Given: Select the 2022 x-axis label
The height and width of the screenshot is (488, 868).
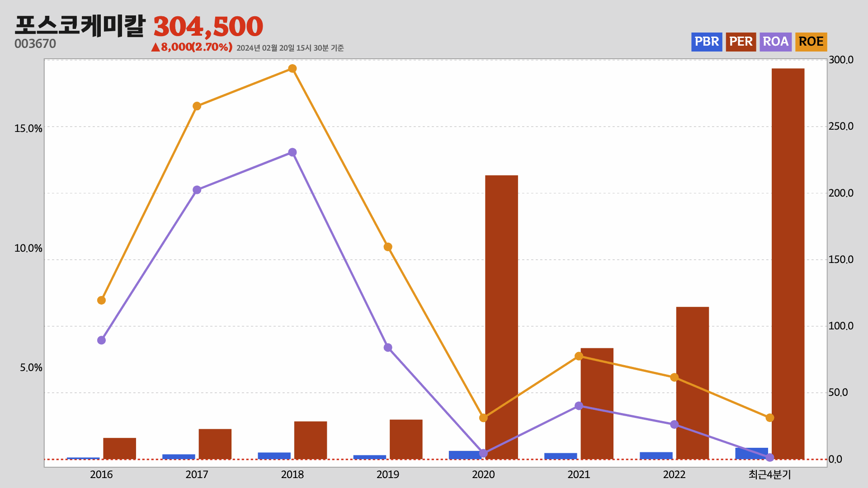Looking at the screenshot, I should 675,474.
